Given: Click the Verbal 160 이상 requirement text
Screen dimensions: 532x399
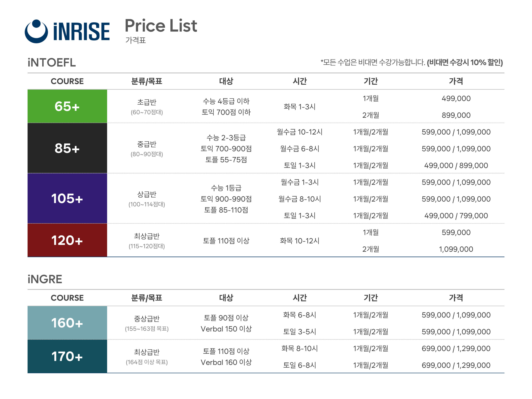Looking at the screenshot, I should (226, 362).
